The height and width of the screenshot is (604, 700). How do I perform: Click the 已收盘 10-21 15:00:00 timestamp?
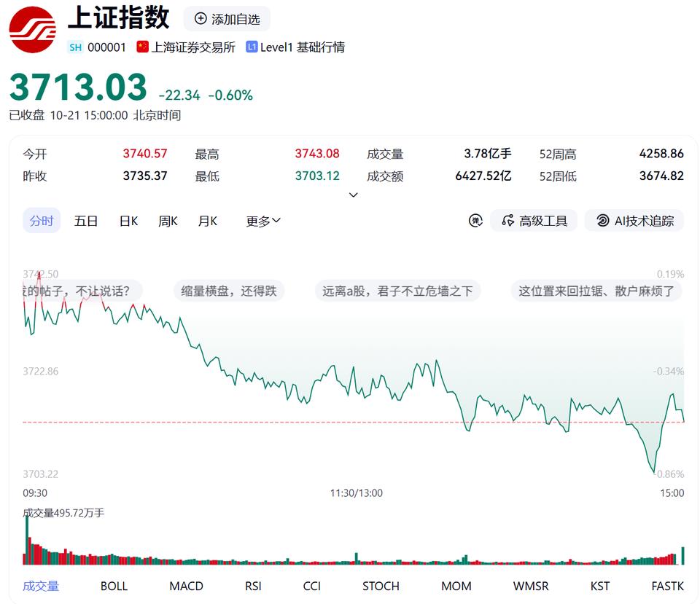[95, 115]
